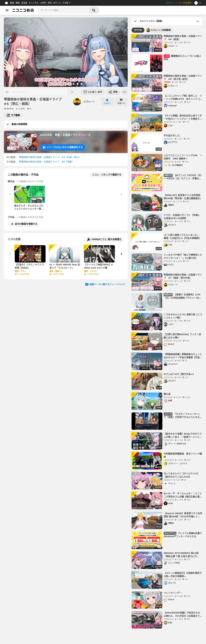
Task: Click the feedback envelope icon
Action: point(87,284)
